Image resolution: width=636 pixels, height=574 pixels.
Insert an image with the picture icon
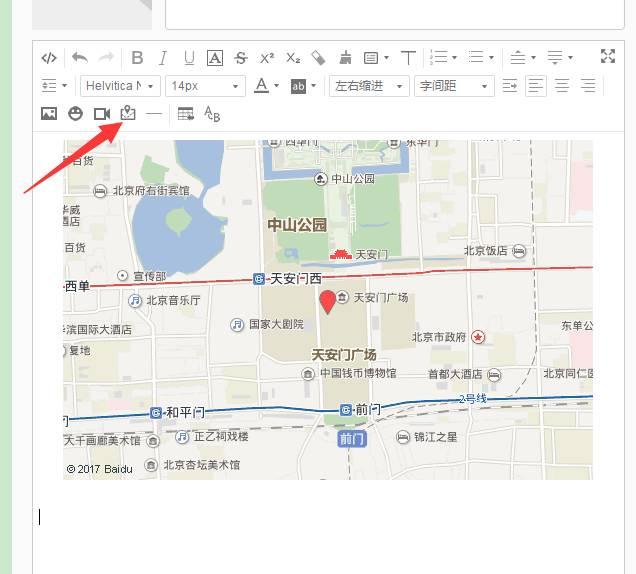coord(49,114)
